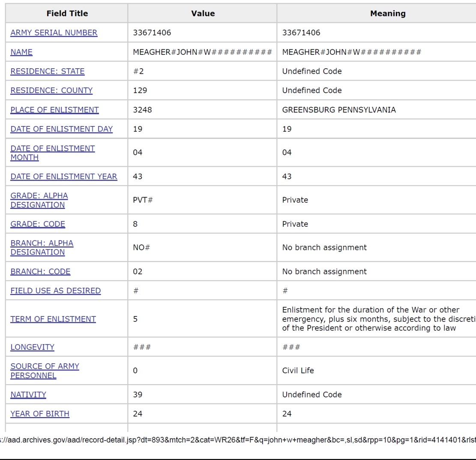Click the Field Title column header
Viewport: 476px width, 460px height.
click(67, 13)
